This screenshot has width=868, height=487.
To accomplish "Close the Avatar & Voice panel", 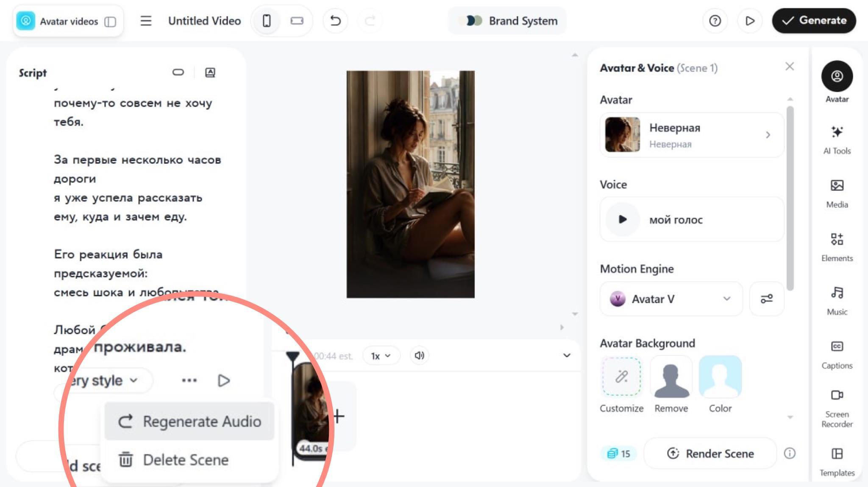I will coord(790,67).
